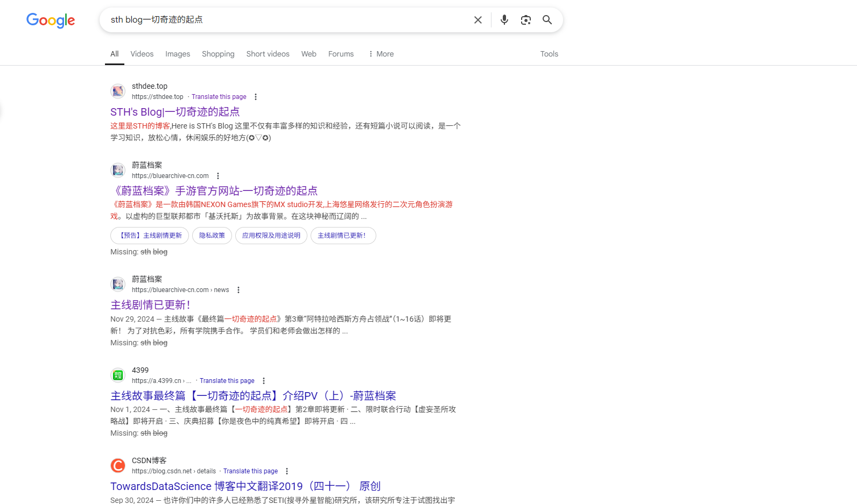Open 主线故事最终篇 介绍PV result
Image resolution: width=857 pixels, height=504 pixels.
[x=253, y=396]
